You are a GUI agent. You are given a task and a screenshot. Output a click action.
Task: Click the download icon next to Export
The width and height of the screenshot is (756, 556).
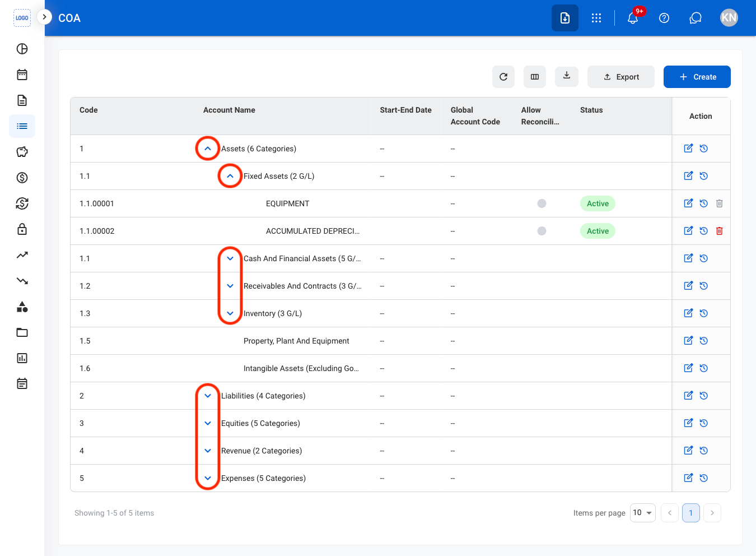pos(567,76)
